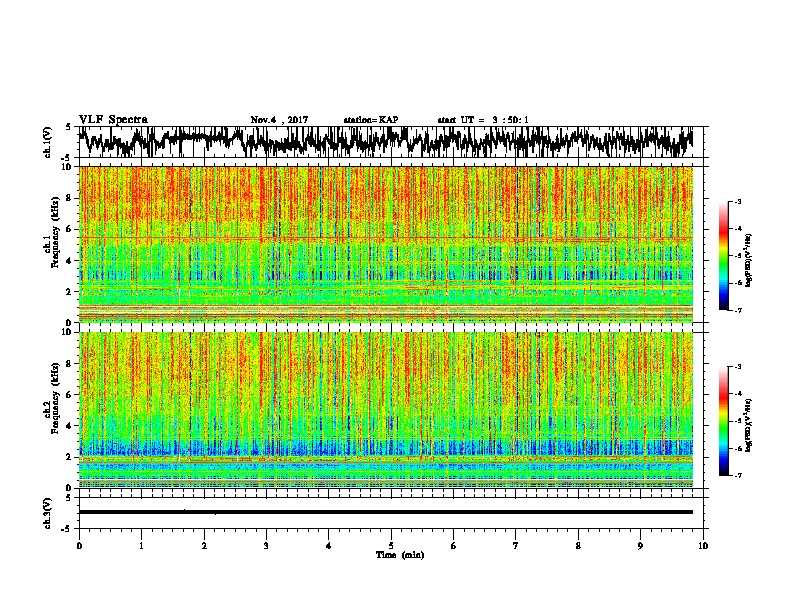Click the time axis tick label '2'
Image resolution: width=792 pixels, height=612 pixels.
tap(204, 546)
